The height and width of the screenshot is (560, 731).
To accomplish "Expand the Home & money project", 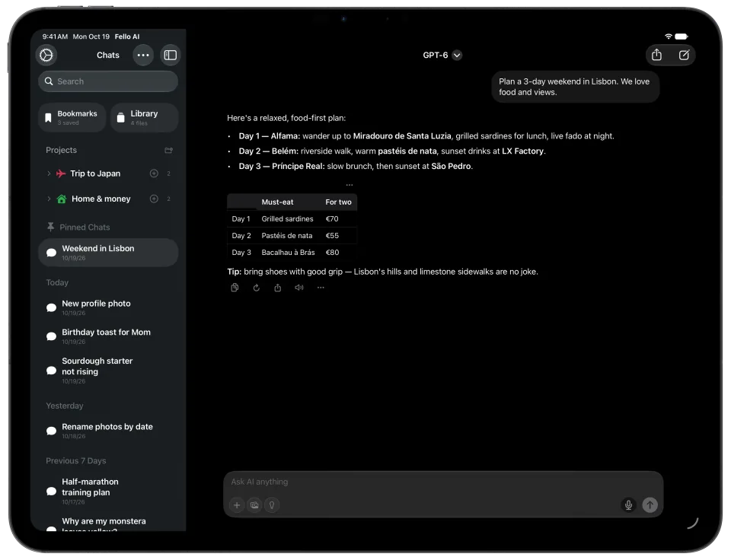I will pyautogui.click(x=49, y=199).
